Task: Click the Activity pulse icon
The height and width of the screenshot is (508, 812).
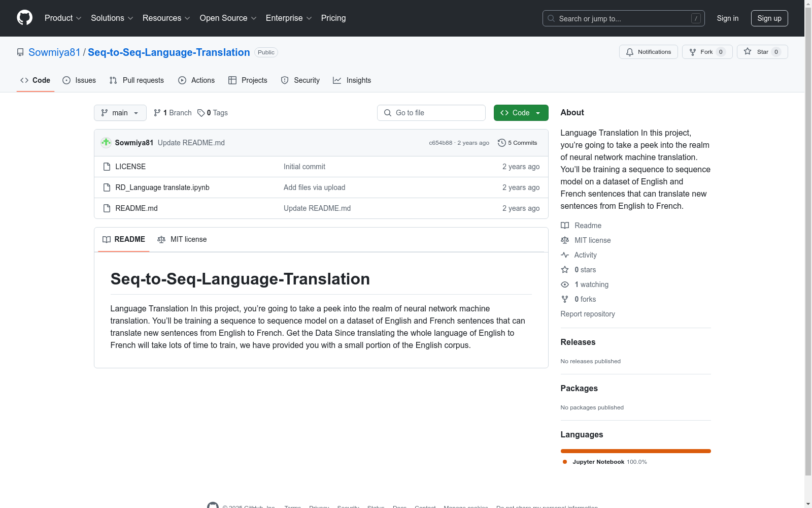Action: pos(565,255)
